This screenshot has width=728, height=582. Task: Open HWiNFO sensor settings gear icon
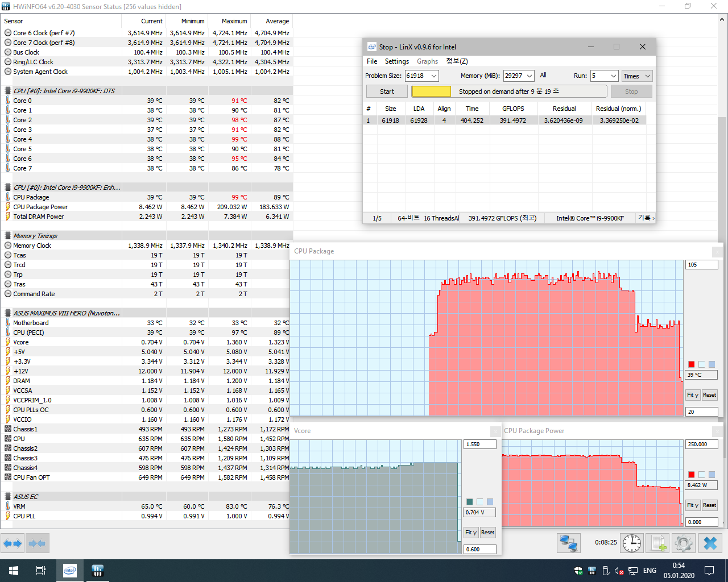tap(684, 543)
